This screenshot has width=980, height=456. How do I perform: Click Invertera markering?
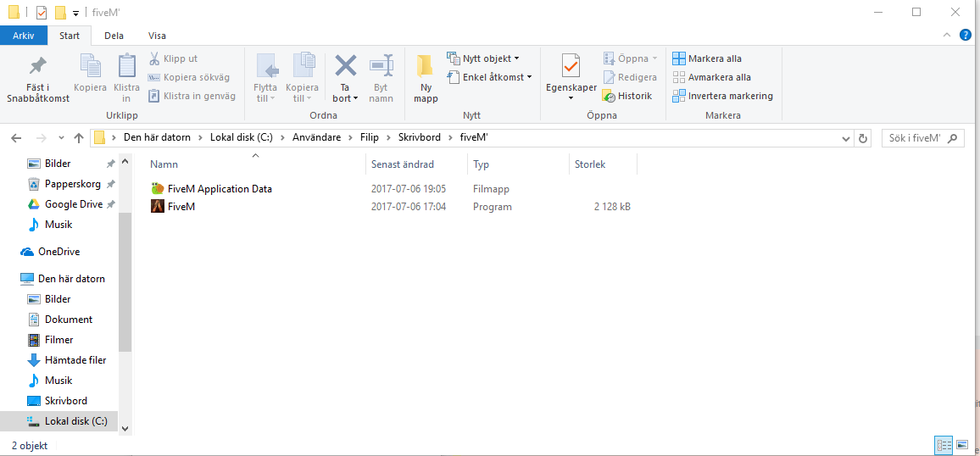[722, 96]
